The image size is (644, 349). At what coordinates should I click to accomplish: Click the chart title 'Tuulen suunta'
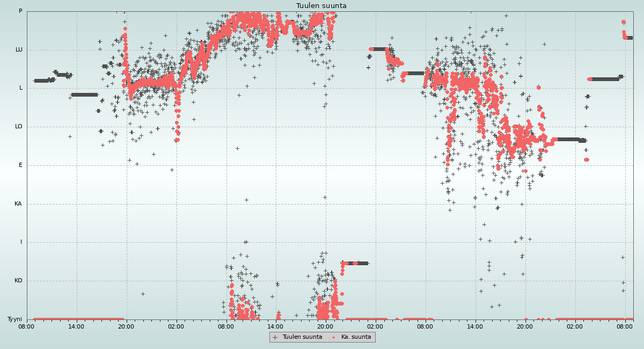321,6
